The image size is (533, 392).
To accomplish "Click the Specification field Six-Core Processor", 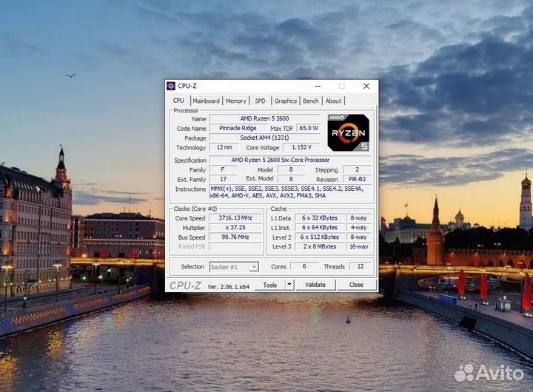I will point(292,160).
